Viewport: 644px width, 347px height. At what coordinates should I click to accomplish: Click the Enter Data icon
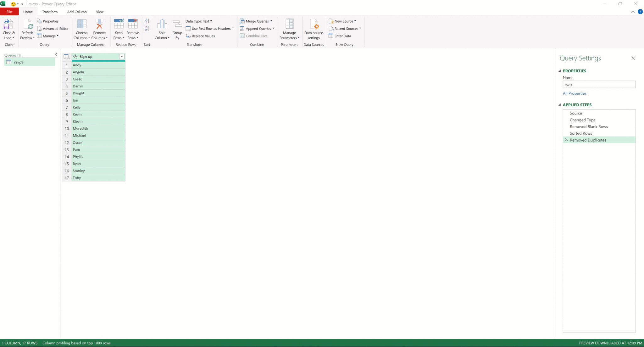pos(331,36)
